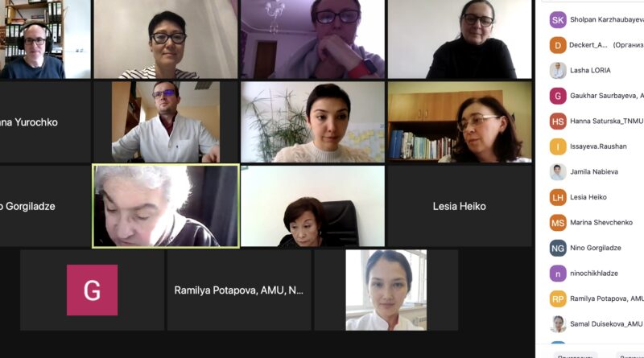Click the large pink G avatar tile

tap(92, 290)
